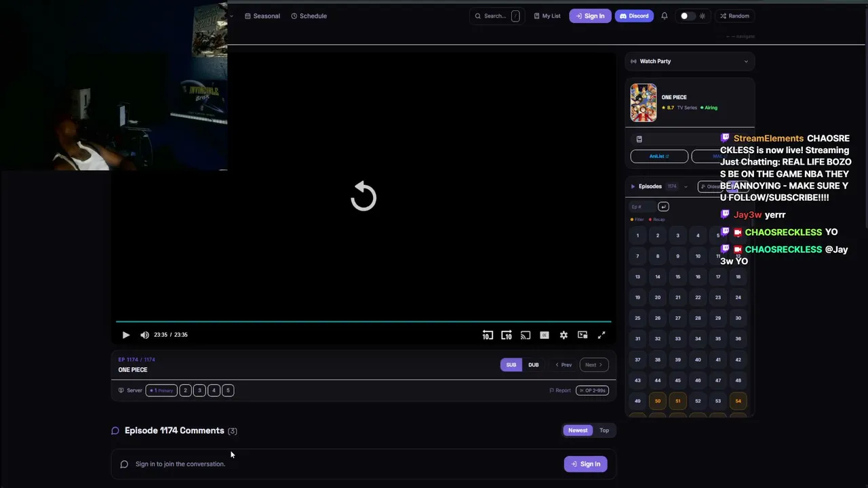This screenshot has width=868, height=488.
Task: Toggle closed captions
Action: 545,335
